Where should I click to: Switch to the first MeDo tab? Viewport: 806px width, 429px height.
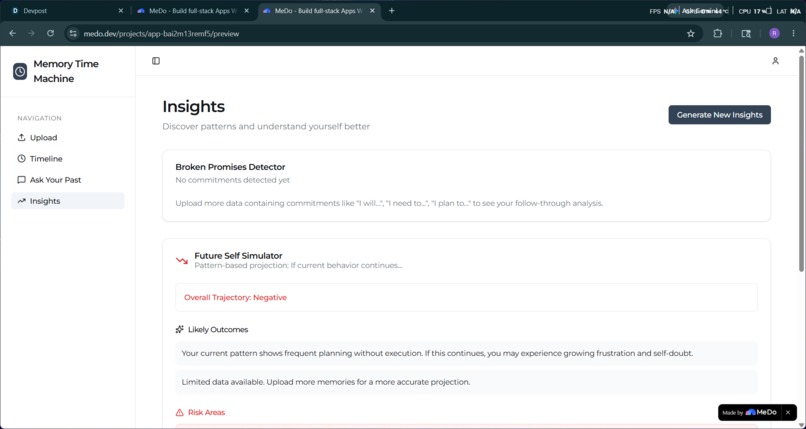coord(194,11)
